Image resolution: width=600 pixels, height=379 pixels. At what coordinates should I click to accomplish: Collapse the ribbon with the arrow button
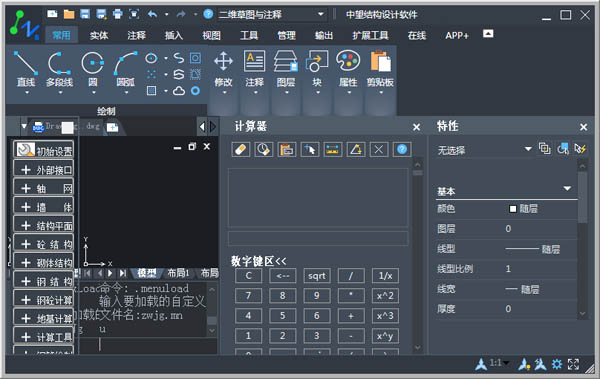click(488, 34)
